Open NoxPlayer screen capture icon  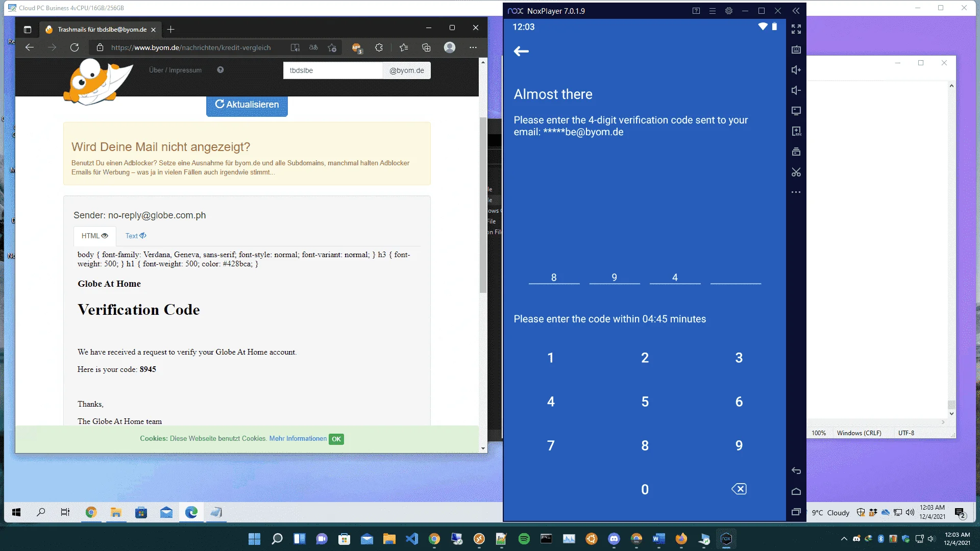pos(796,111)
